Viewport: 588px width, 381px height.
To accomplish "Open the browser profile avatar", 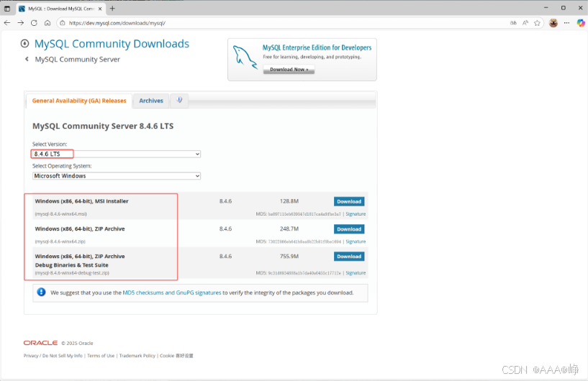I will [x=553, y=23].
